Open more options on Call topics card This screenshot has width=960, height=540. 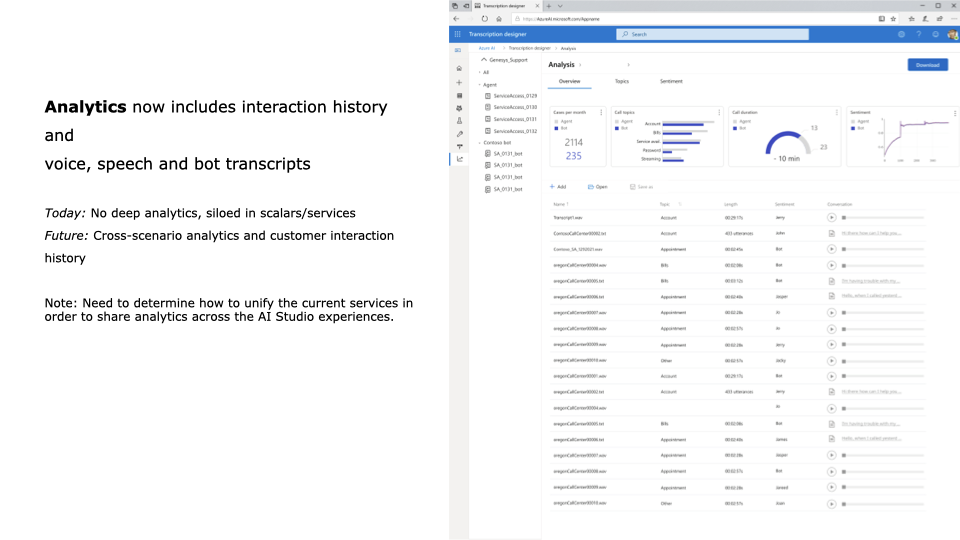[719, 113]
